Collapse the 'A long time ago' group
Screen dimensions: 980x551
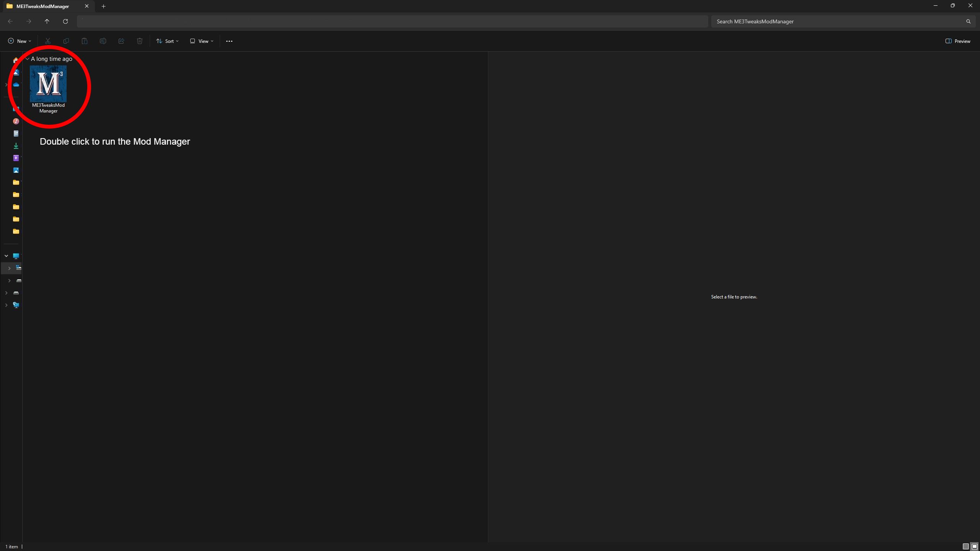28,59
